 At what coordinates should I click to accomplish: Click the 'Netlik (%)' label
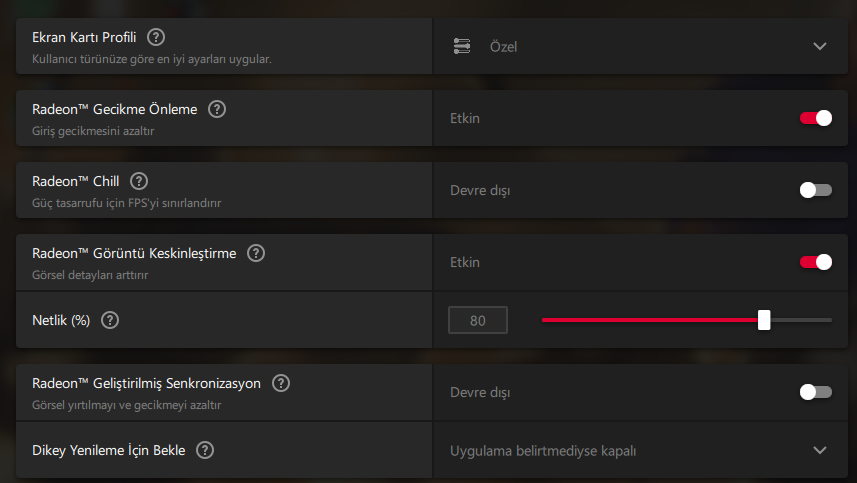coord(61,321)
